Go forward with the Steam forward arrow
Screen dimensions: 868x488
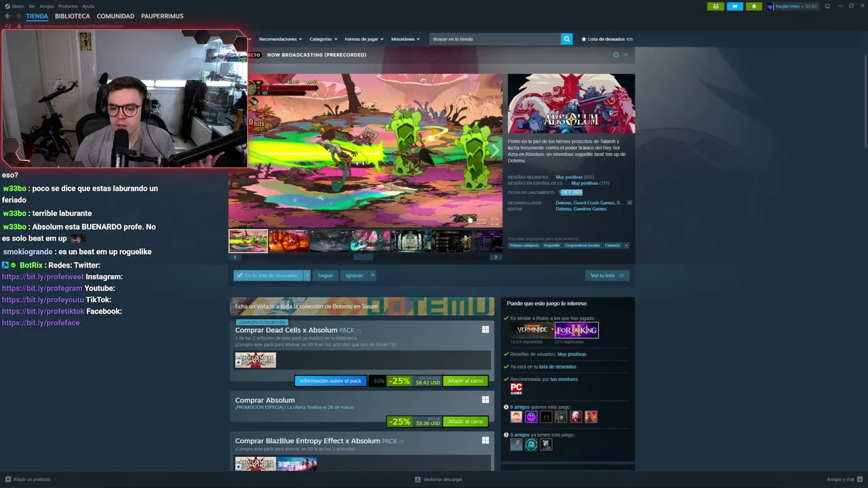[18, 16]
